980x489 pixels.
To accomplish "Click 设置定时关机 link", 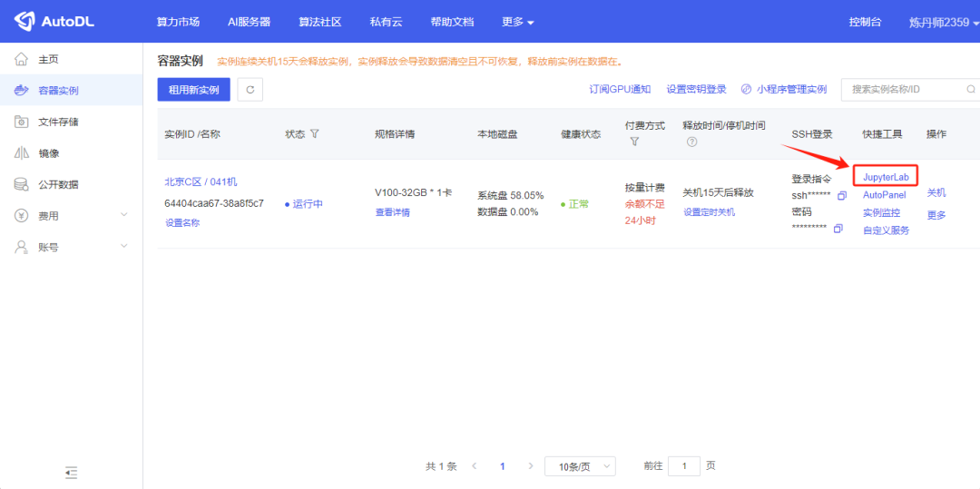I will pos(710,212).
